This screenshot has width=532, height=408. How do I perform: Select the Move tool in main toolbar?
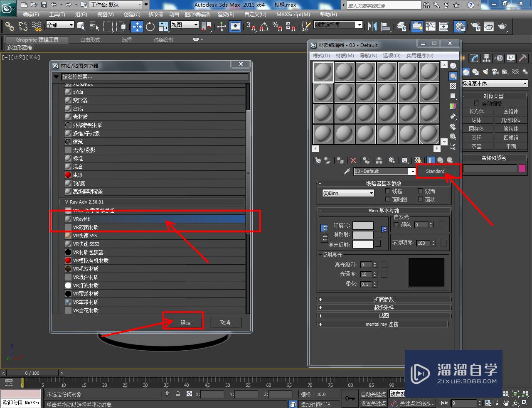click(x=137, y=27)
